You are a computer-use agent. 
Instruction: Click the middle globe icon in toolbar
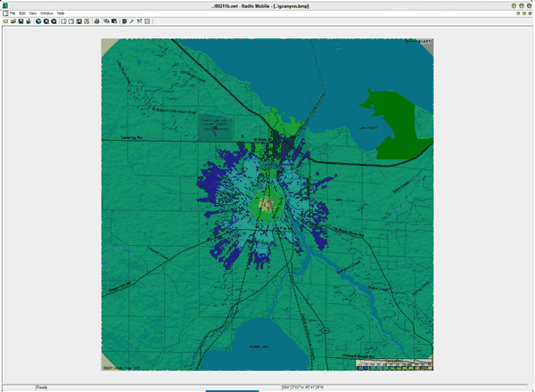(45, 20)
